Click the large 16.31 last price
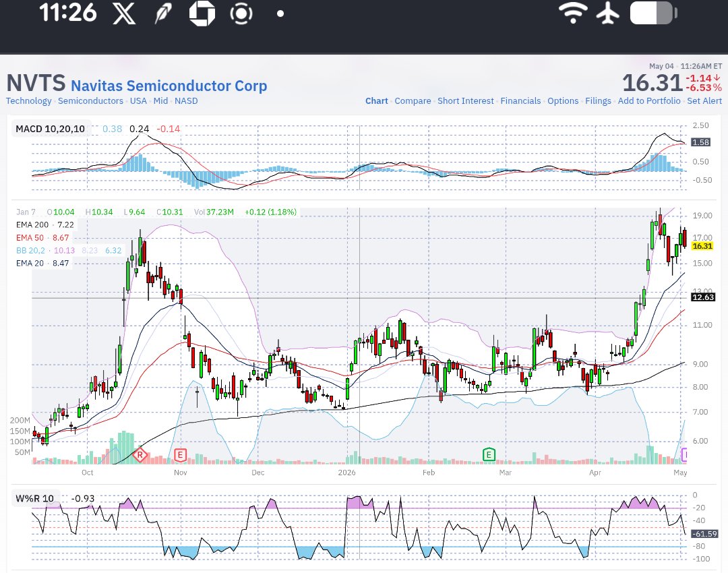 tap(653, 83)
